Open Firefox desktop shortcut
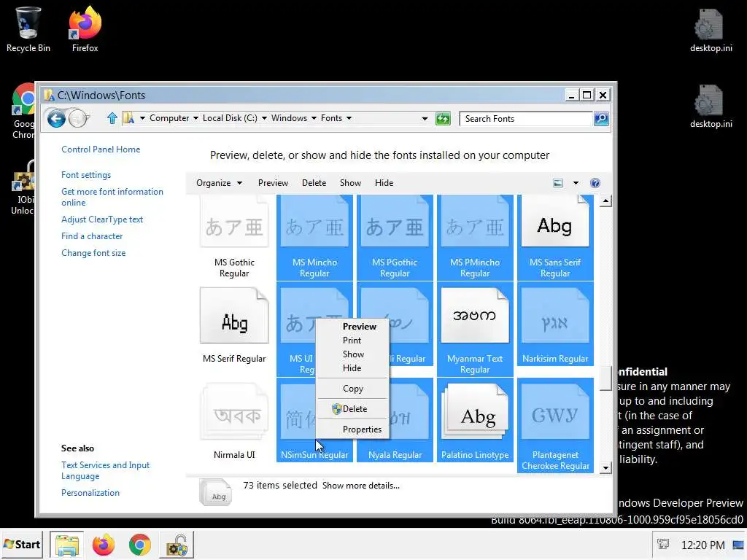The height and width of the screenshot is (560, 747). pyautogui.click(x=85, y=29)
